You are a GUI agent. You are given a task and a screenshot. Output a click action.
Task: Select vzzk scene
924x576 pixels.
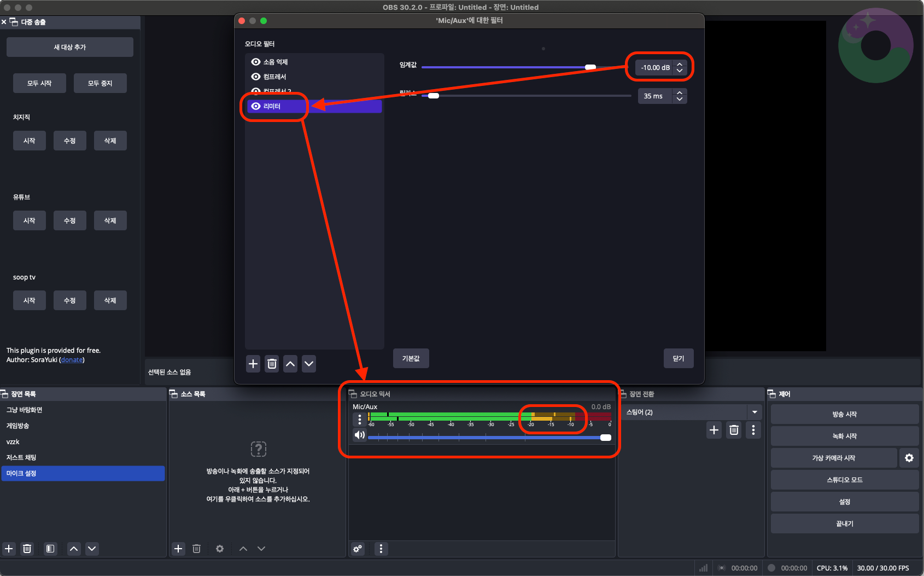pyautogui.click(x=83, y=441)
